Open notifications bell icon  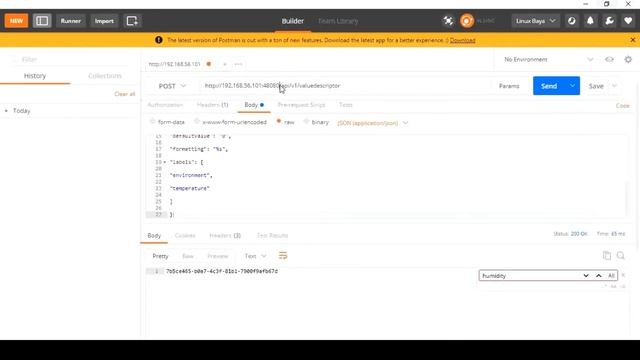pos(590,21)
